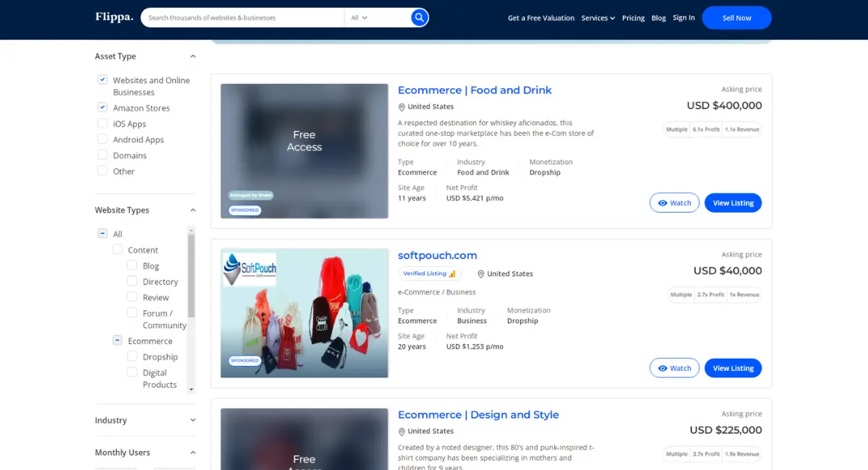The height and width of the screenshot is (470, 868).
Task: Enable the iOS Apps checkbox
Action: 103,123
